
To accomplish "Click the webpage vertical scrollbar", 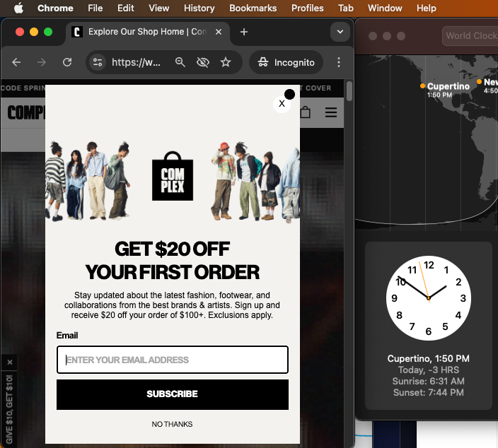I will click(x=349, y=91).
